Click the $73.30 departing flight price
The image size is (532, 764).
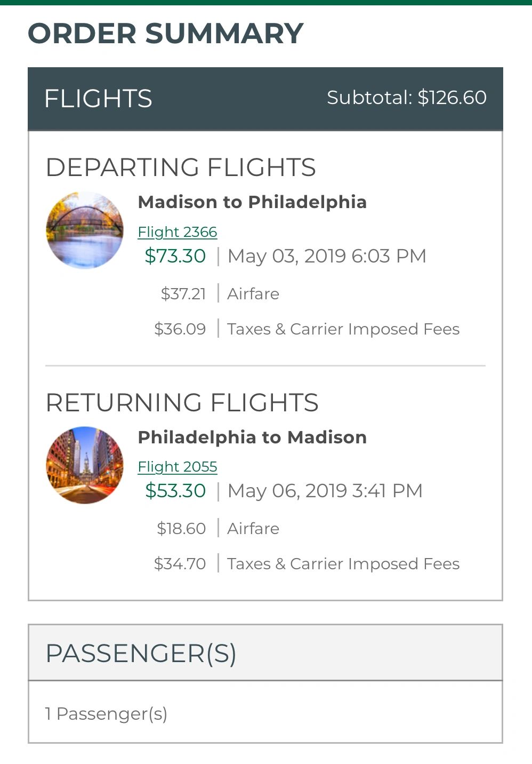(175, 256)
